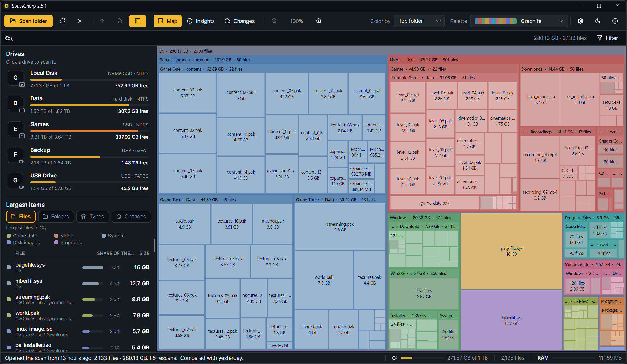Click the Video legend swatch
627x364 pixels.
coord(56,236)
